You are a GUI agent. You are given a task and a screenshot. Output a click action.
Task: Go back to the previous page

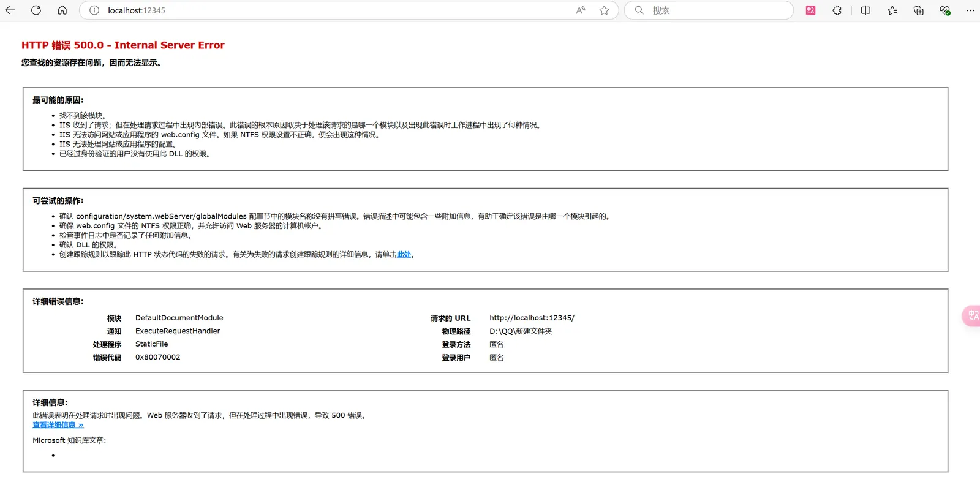pos(10,10)
